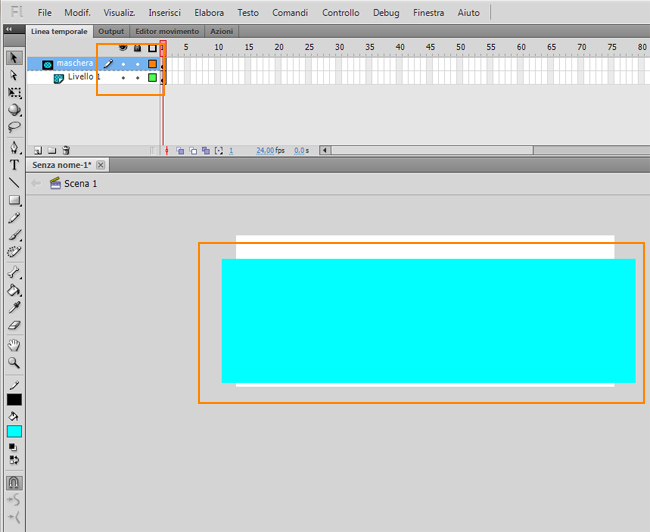Open the File menu
This screenshot has height=532, width=650.
click(x=45, y=13)
